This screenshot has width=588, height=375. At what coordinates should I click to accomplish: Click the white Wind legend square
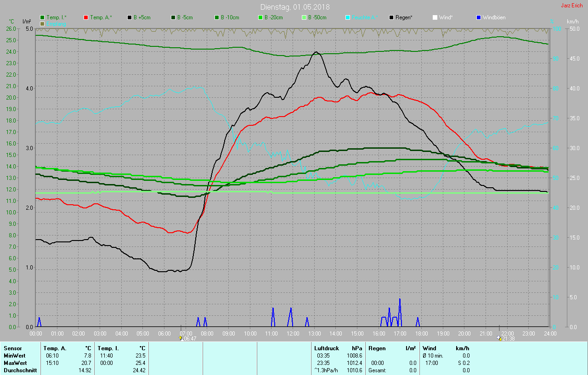[x=435, y=17]
